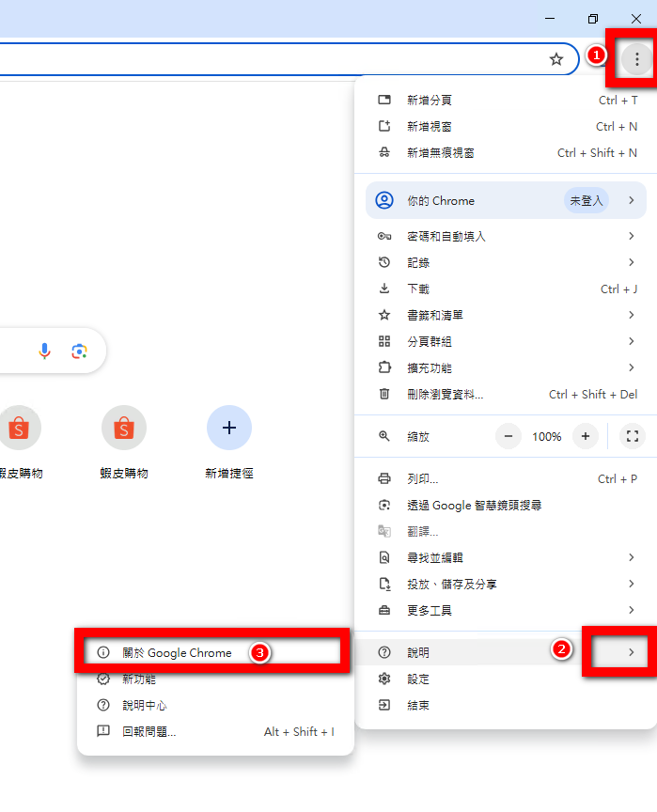
Task: Click the translate icon beside 翻譯
Action: coord(384,531)
